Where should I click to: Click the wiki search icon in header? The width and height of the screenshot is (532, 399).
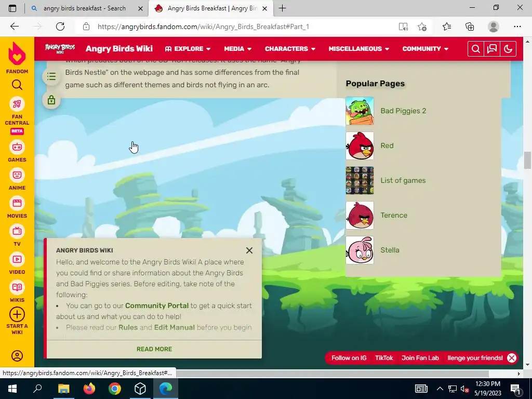[x=476, y=49]
